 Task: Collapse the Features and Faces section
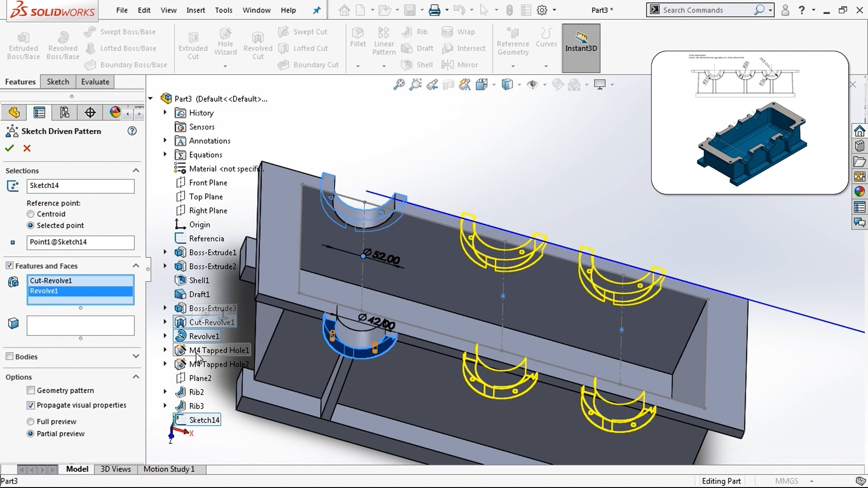(136, 266)
